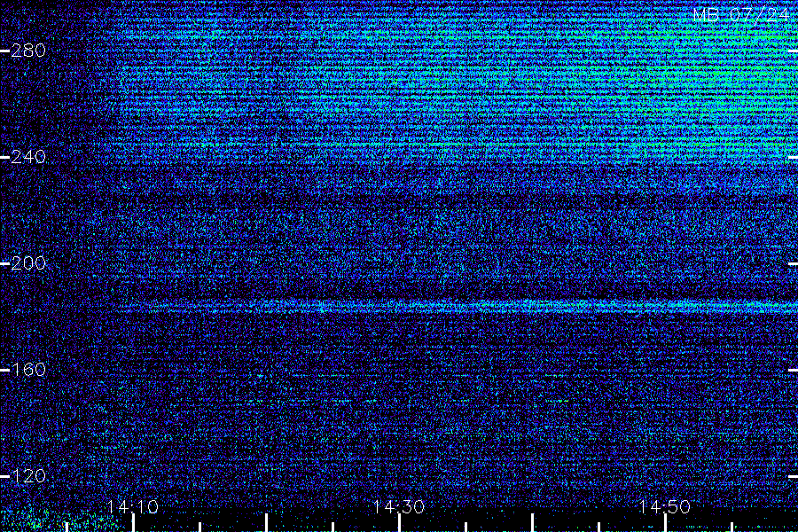The height and width of the screenshot is (532, 798).
Task: Click the 14:30 time axis label
Action: point(399,506)
